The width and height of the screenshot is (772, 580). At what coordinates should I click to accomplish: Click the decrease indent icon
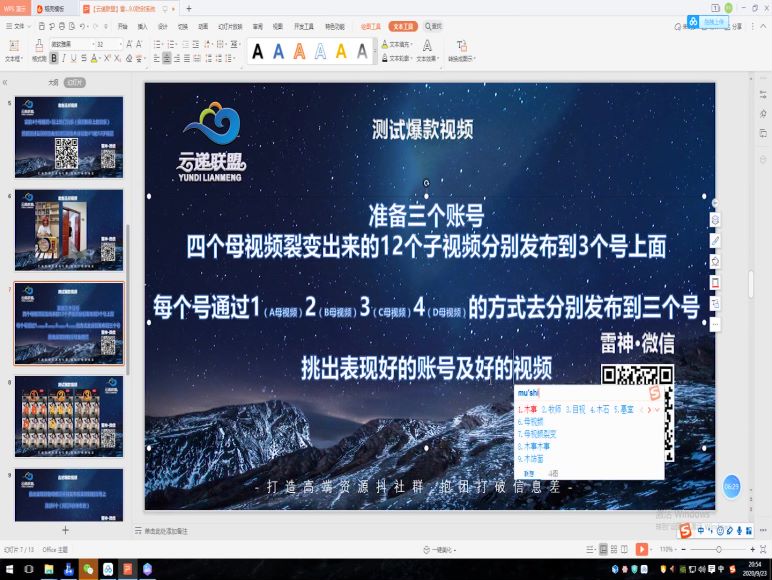(x=186, y=44)
